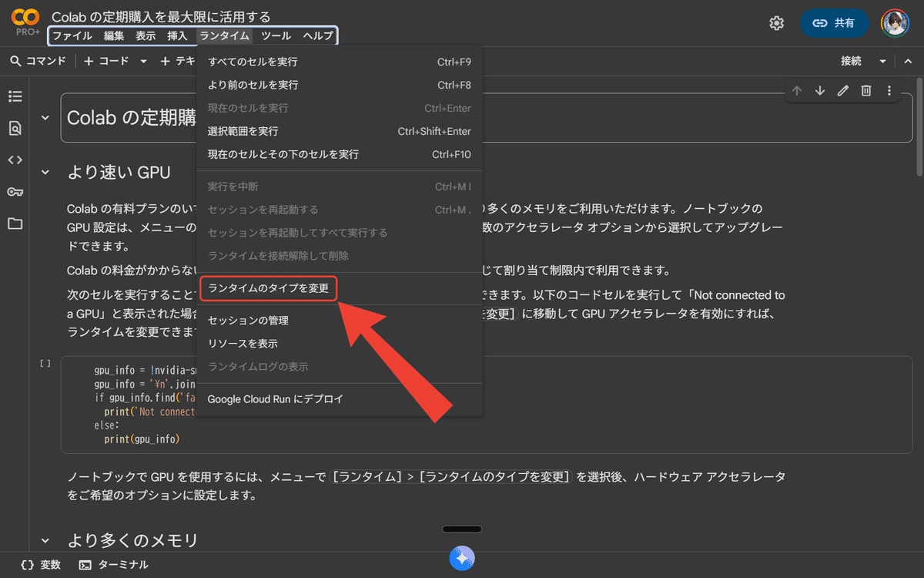924x578 pixels.
Task: Open the ヘルプ menu
Action: [x=318, y=35]
